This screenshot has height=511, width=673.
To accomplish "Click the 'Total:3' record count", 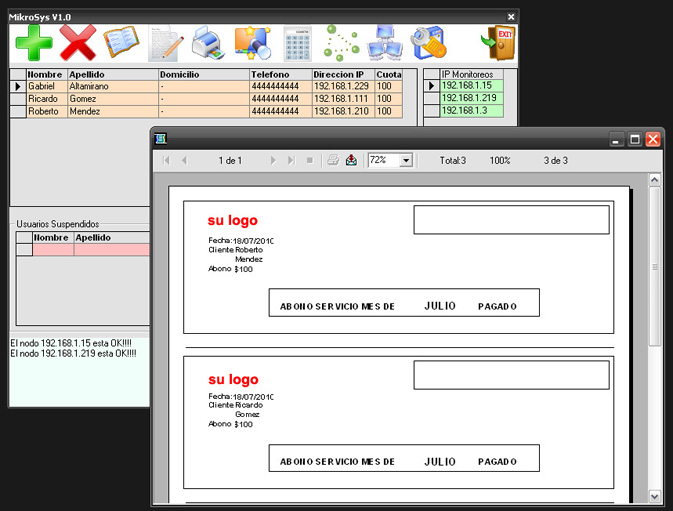I will click(452, 160).
